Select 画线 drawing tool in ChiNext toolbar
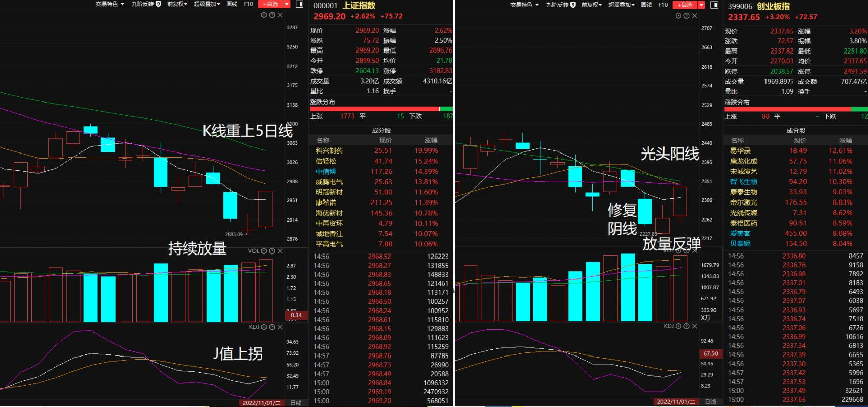 [x=646, y=5]
